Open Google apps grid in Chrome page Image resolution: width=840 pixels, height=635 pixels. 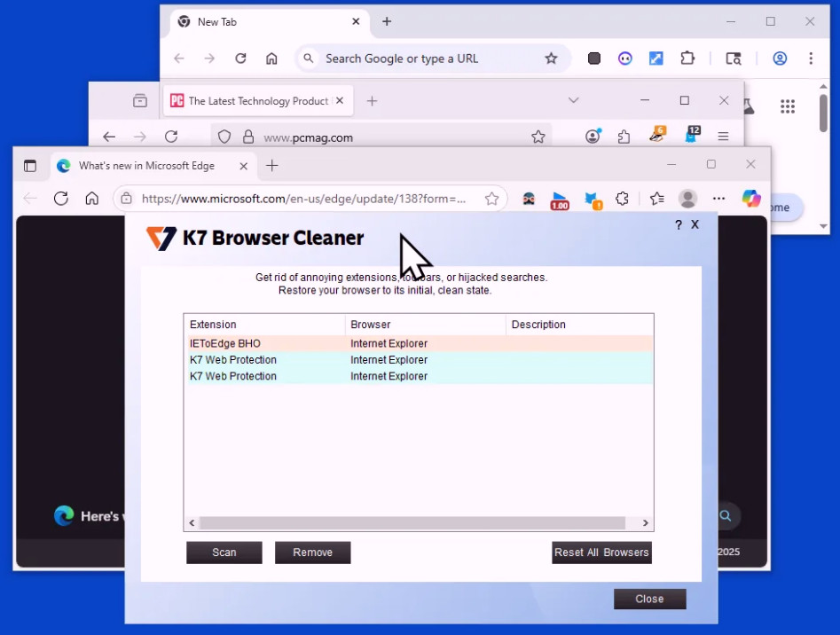pyautogui.click(x=788, y=106)
